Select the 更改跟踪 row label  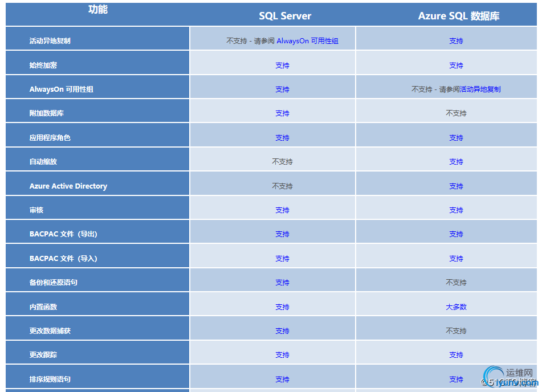tap(43, 354)
